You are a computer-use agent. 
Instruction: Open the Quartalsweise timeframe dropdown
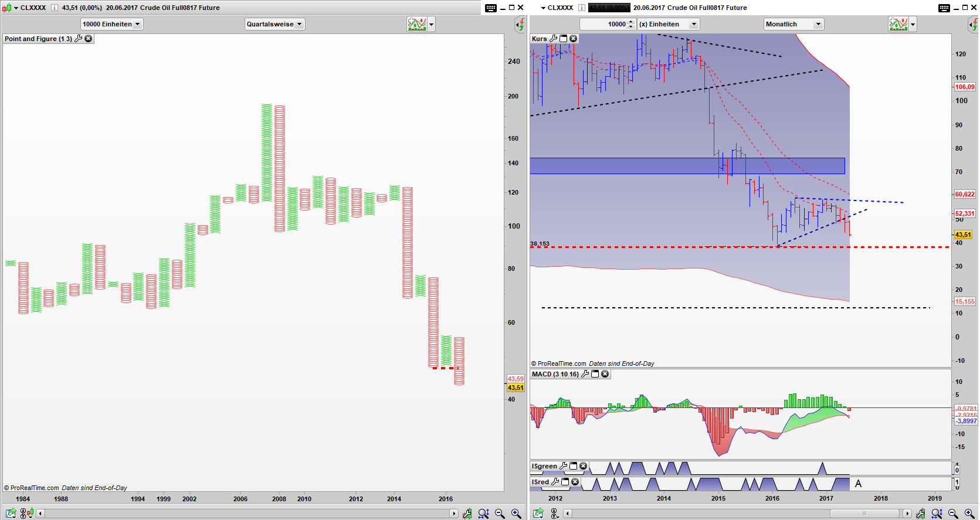pos(274,24)
